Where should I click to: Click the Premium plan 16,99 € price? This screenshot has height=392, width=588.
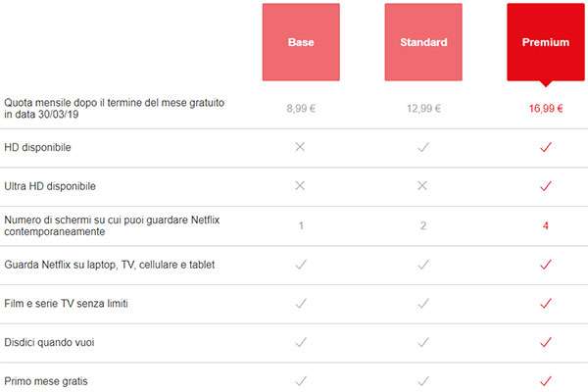point(546,108)
